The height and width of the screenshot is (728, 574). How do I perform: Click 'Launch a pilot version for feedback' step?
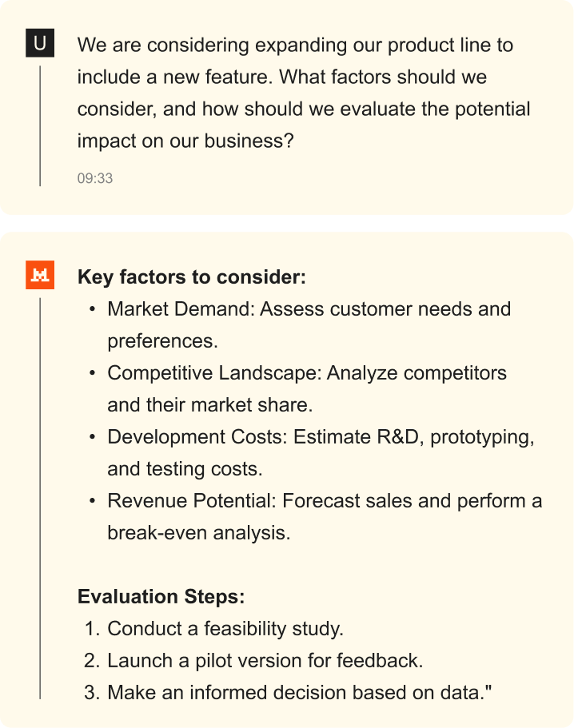tap(265, 661)
